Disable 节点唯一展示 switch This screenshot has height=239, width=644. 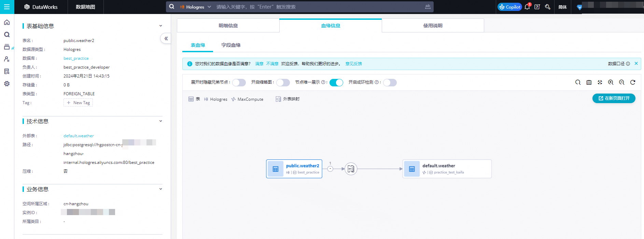336,83
